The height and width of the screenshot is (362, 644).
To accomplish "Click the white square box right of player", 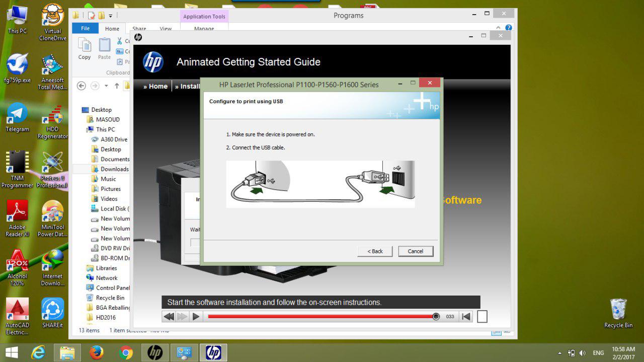I will point(482,317).
